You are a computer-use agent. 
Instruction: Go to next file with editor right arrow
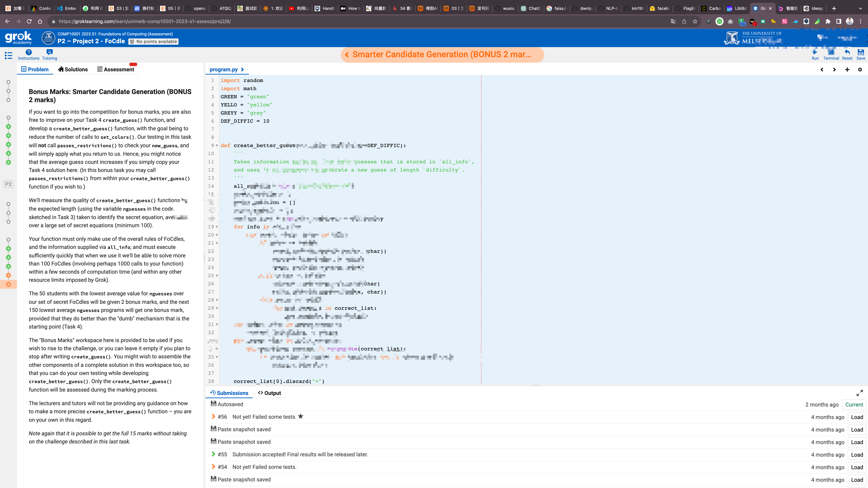click(x=834, y=69)
